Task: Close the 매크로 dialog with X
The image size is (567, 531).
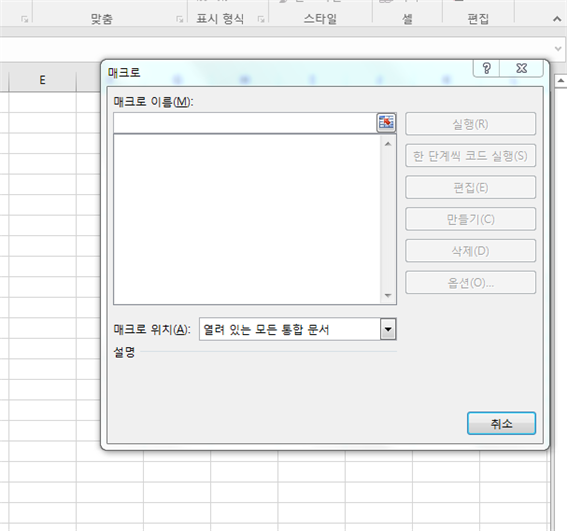Action: 521,68
